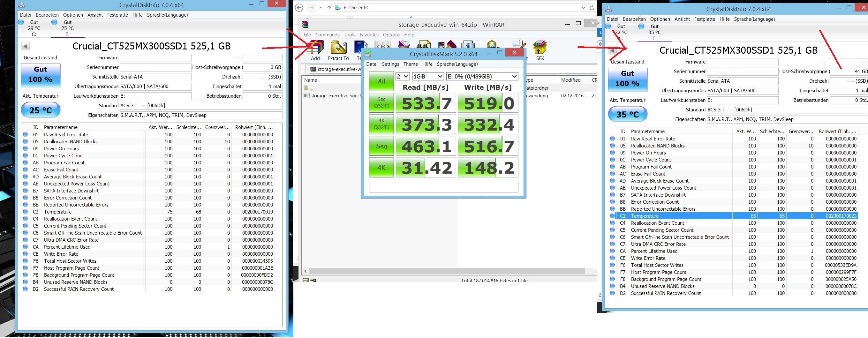Click the Gut 100 % health button beside 25 °C
Viewport: 868px width, 338px height.
pyautogui.click(x=41, y=75)
